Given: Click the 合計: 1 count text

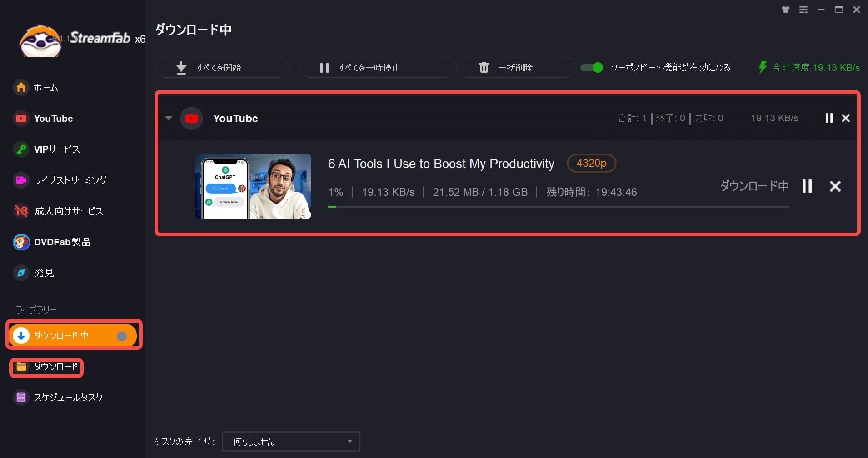Looking at the screenshot, I should point(632,118).
